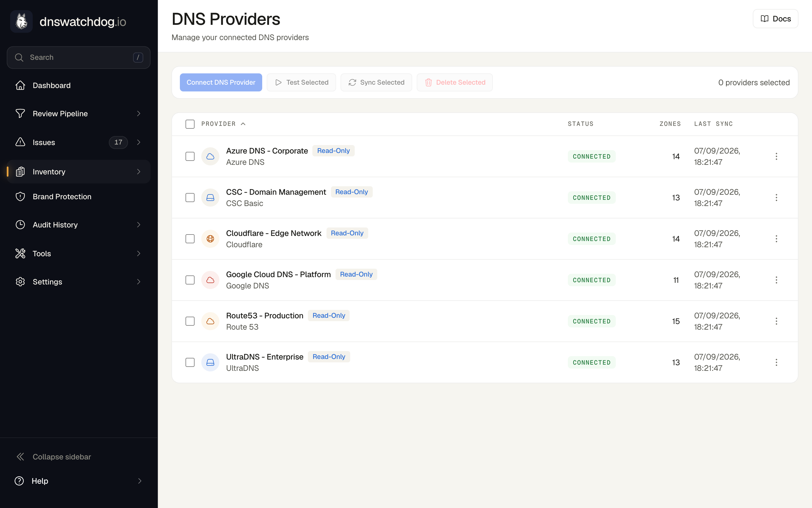Select the Cloudflare - Edge Network checkbox
The width and height of the screenshot is (812, 508).
click(190, 239)
